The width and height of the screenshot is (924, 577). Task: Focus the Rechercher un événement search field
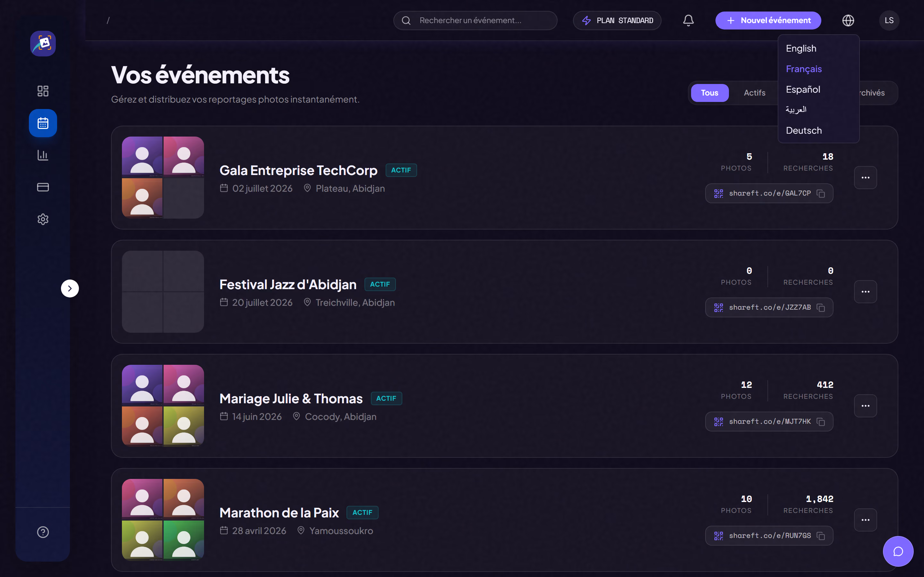click(475, 20)
